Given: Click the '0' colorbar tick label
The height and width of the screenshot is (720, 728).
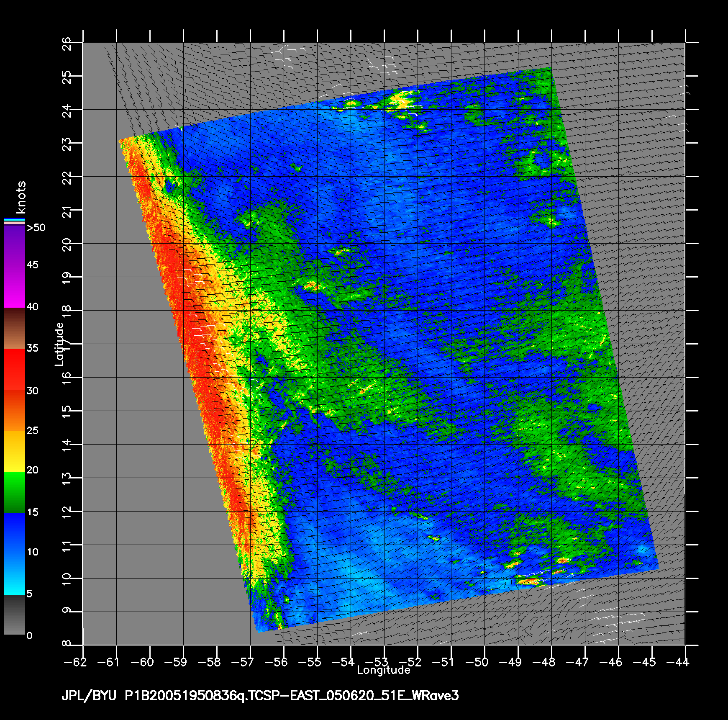Looking at the screenshot, I should click(29, 636).
